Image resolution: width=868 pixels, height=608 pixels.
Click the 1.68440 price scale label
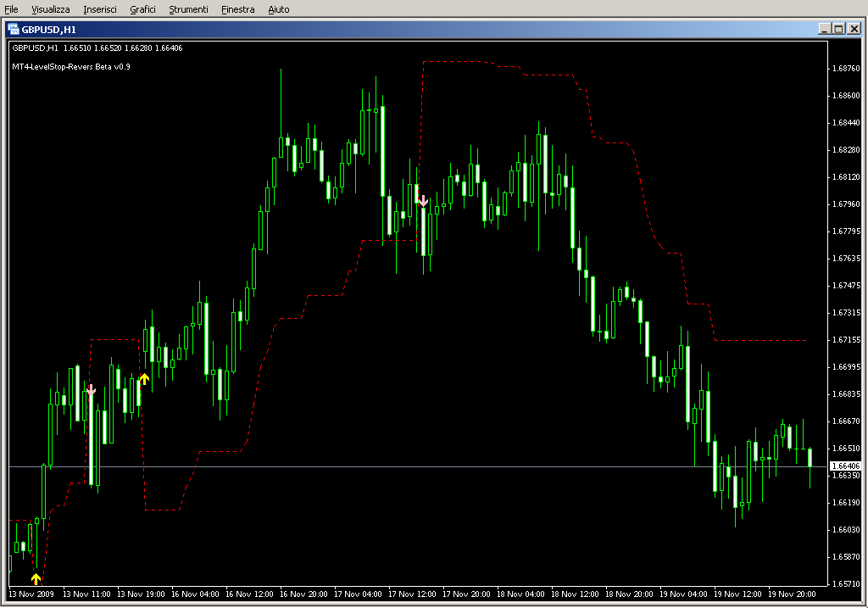[x=847, y=123]
